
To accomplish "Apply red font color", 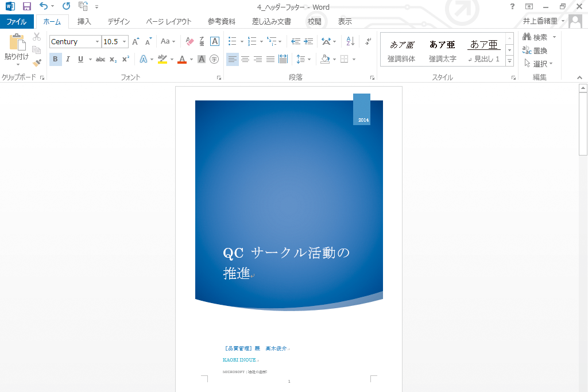I will pos(182,59).
